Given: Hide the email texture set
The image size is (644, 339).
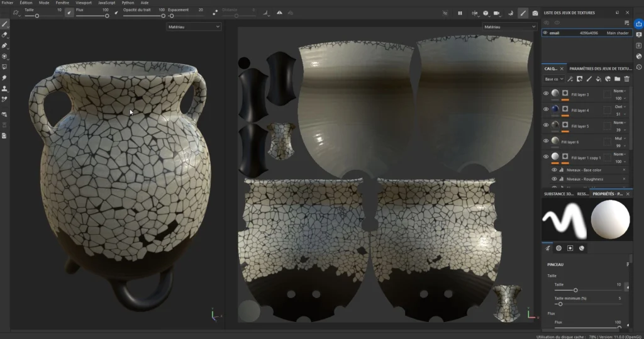Looking at the screenshot, I should point(545,33).
